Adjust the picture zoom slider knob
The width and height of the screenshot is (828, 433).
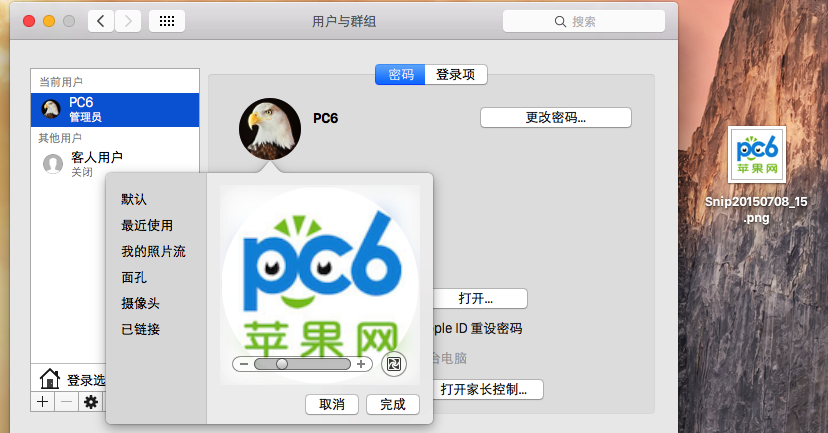point(282,364)
